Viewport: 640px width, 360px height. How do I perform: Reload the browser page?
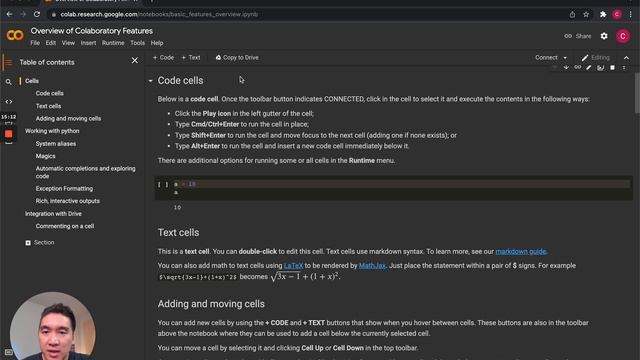37,14
